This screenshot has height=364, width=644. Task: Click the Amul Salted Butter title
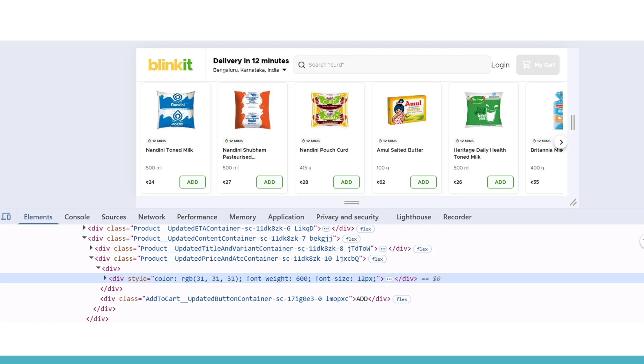point(400,150)
